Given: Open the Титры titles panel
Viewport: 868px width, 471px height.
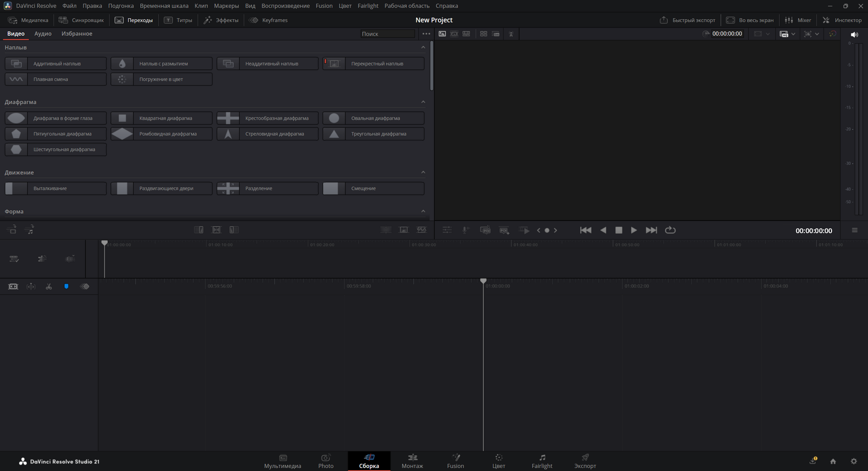Looking at the screenshot, I should point(178,20).
